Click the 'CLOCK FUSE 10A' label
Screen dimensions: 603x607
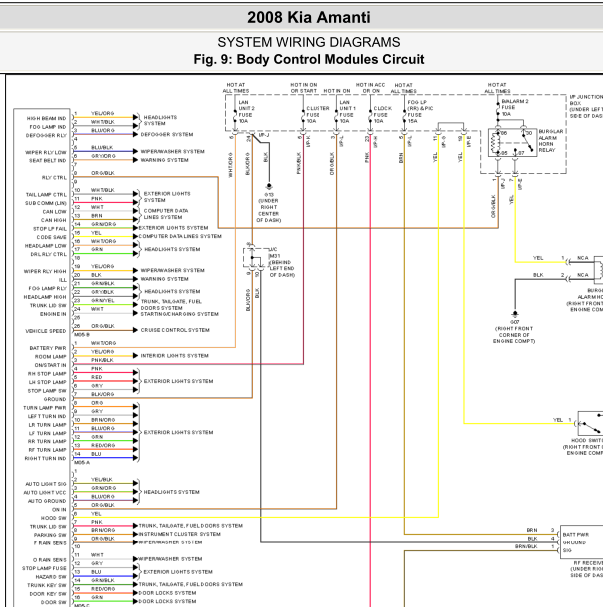pyautogui.click(x=382, y=115)
